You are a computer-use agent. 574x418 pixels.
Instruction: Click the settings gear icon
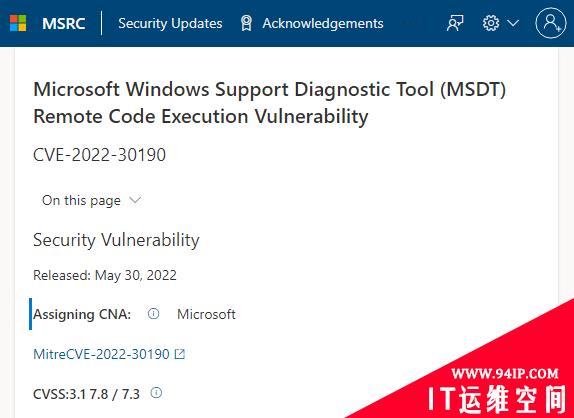(491, 23)
